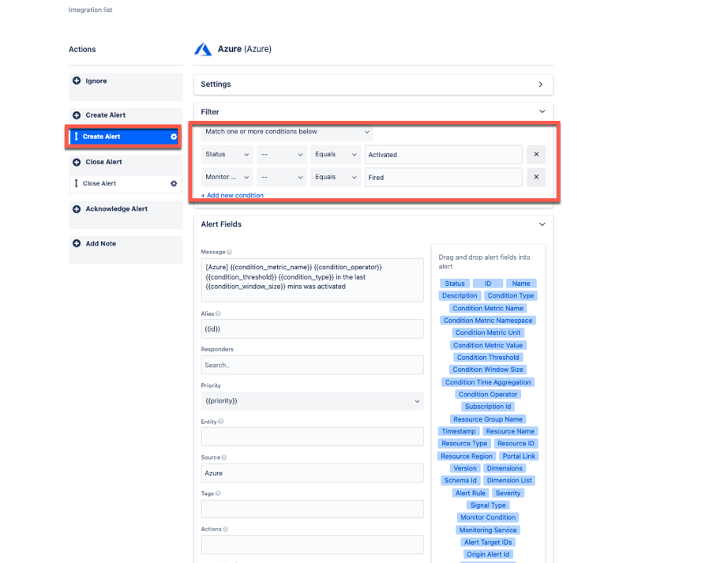
Task: Click the Alias field containing {{id}}
Action: pyautogui.click(x=312, y=329)
